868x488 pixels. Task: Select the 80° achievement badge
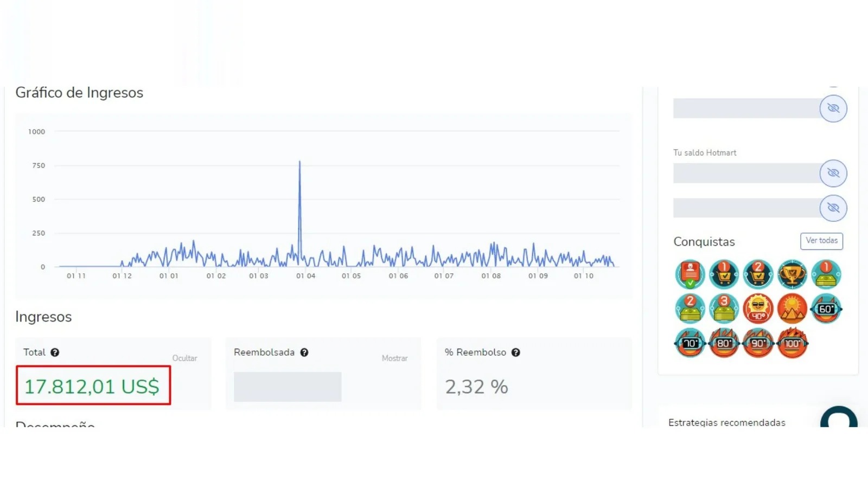pyautogui.click(x=724, y=343)
